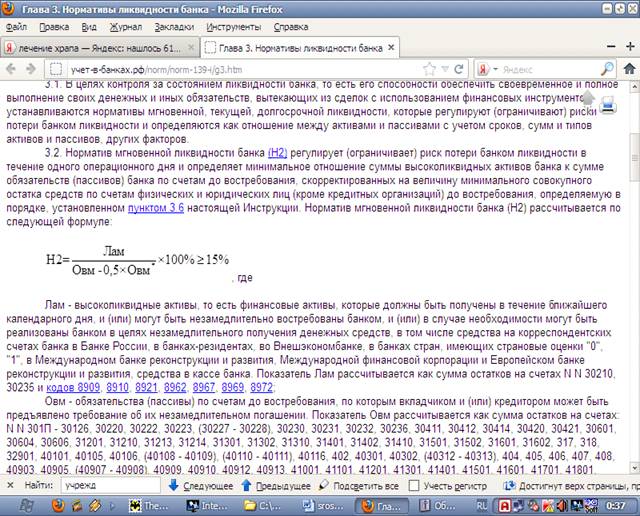Screen dimensions: 640x516
Task: Click the Yandex search engine icon
Action: point(484,69)
